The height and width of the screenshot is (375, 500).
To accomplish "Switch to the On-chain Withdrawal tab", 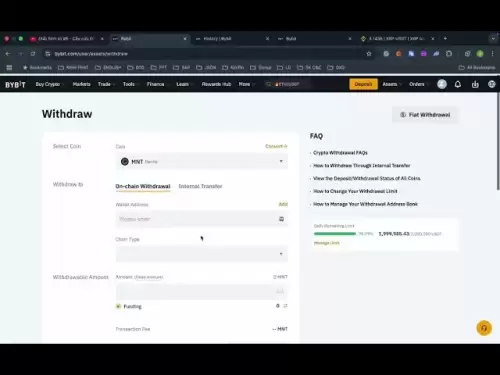I will [x=143, y=186].
